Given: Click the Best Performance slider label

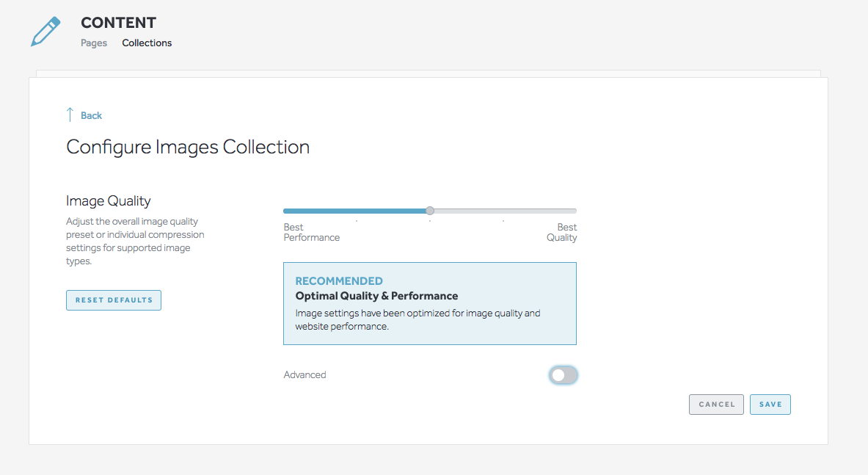Looking at the screenshot, I should [311, 232].
